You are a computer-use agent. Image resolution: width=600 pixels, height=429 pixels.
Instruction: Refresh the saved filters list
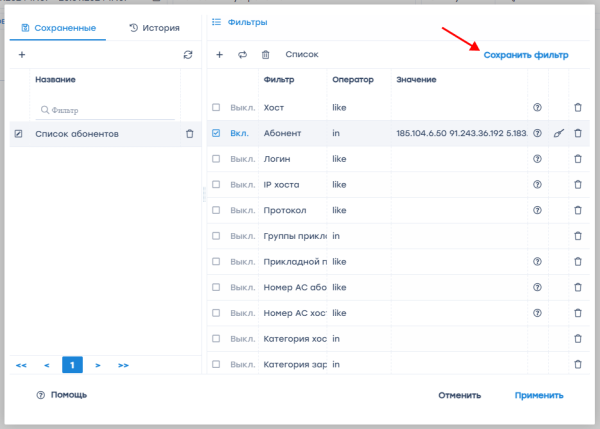point(187,55)
